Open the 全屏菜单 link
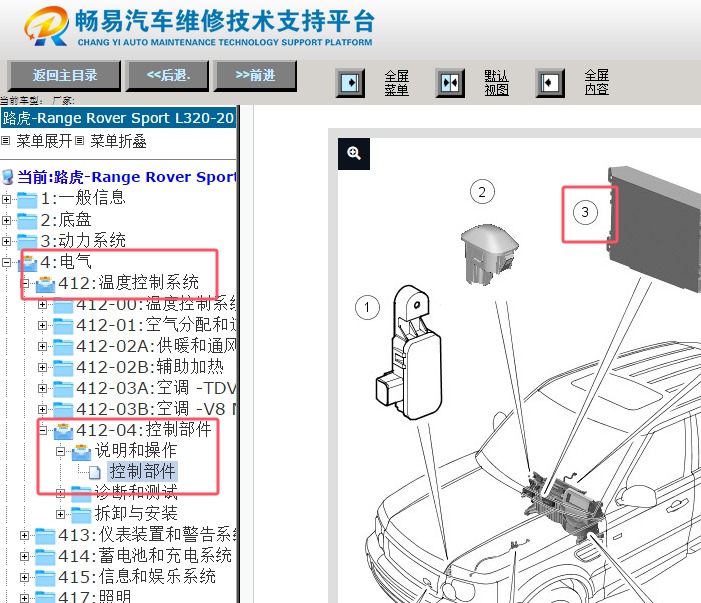Screen dimensions: 701x603 point(397,83)
